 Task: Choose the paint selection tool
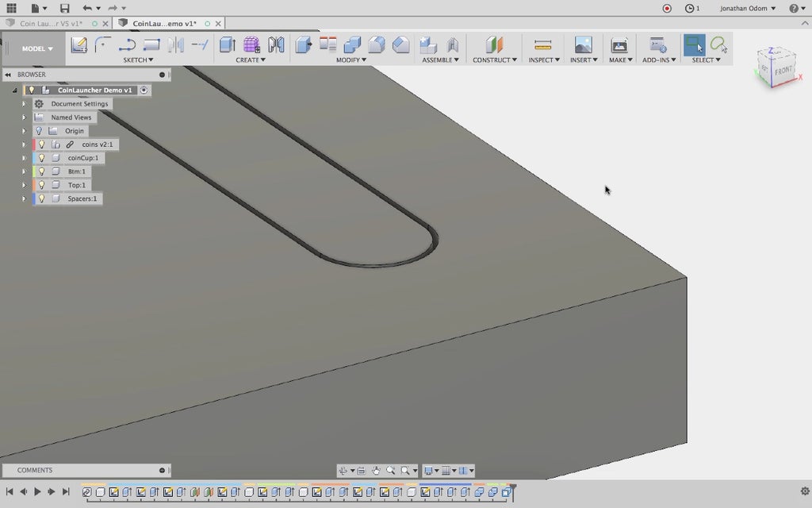718,45
